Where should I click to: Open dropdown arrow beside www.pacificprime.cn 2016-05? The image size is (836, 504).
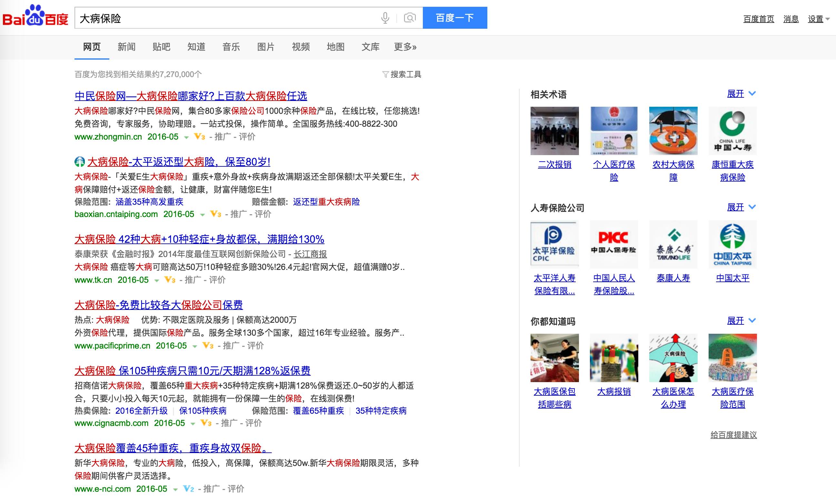coord(194,346)
